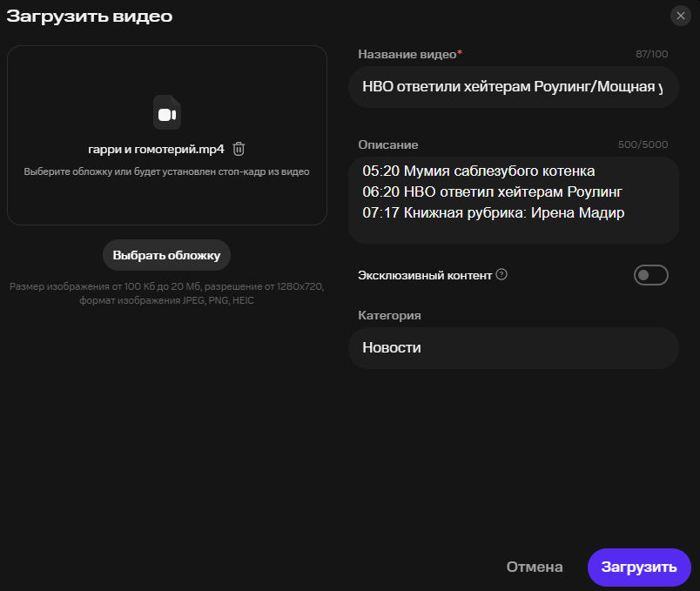The image size is (700, 591).
Task: Cancel the upload with Отмена
Action: click(535, 567)
